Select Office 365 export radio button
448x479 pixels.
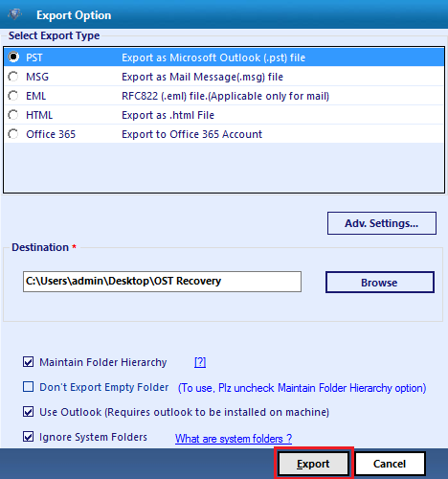tap(13, 134)
